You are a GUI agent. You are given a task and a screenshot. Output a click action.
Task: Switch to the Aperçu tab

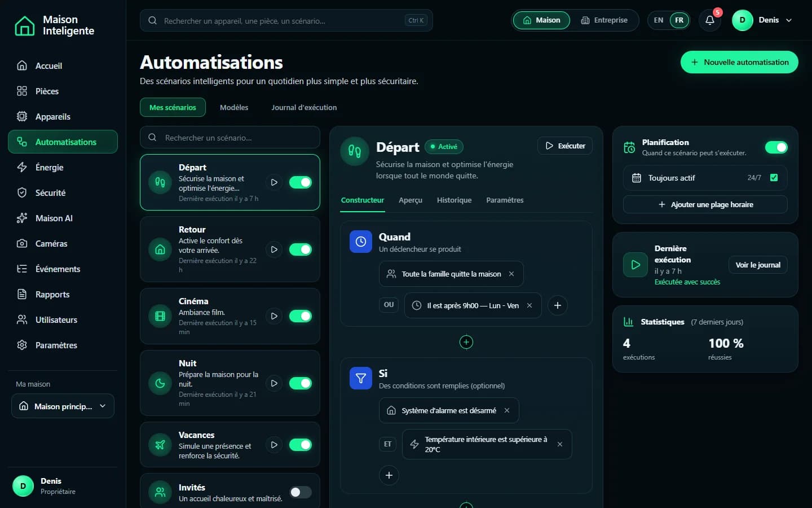[411, 200]
